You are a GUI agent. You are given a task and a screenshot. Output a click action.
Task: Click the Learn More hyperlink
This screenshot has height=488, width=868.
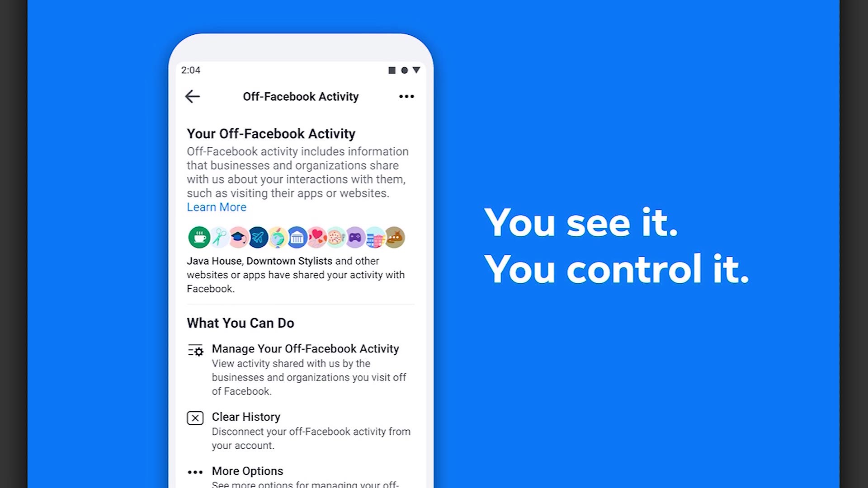pos(216,207)
